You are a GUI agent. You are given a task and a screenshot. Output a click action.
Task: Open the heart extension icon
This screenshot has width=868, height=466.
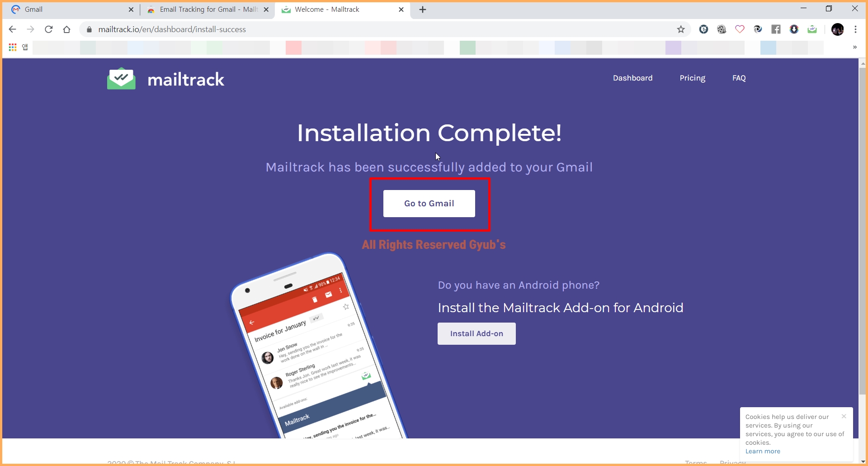[x=740, y=29]
